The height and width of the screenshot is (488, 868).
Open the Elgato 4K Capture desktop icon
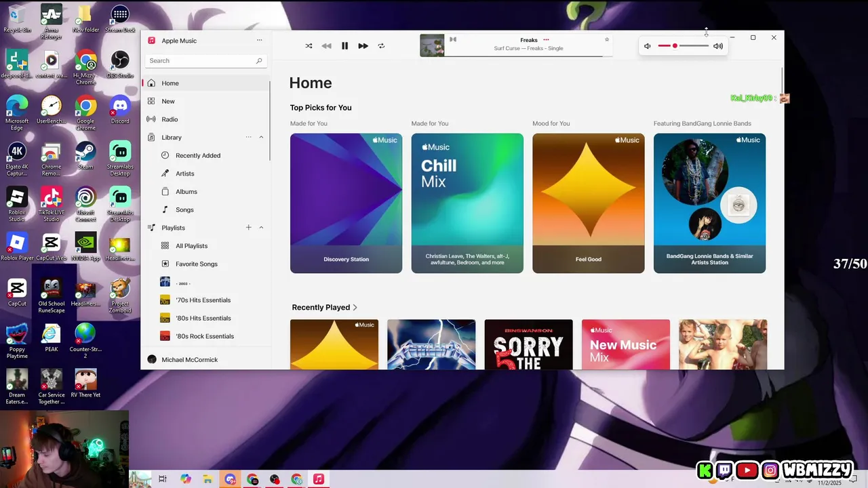click(x=17, y=159)
